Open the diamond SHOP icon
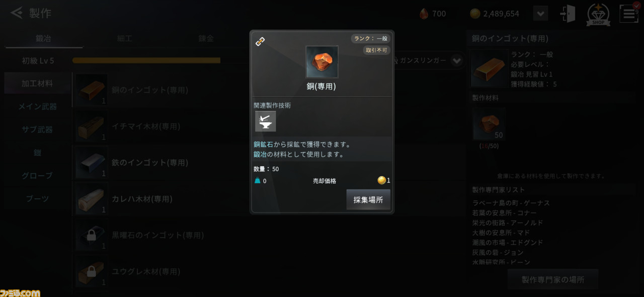The height and width of the screenshot is (297, 644). click(x=598, y=15)
